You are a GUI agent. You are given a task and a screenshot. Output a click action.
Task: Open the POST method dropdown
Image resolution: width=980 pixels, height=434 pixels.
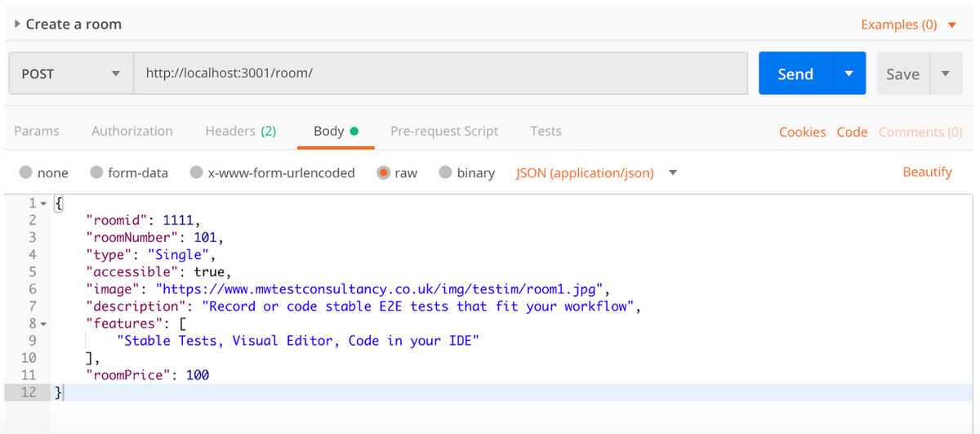(x=70, y=74)
